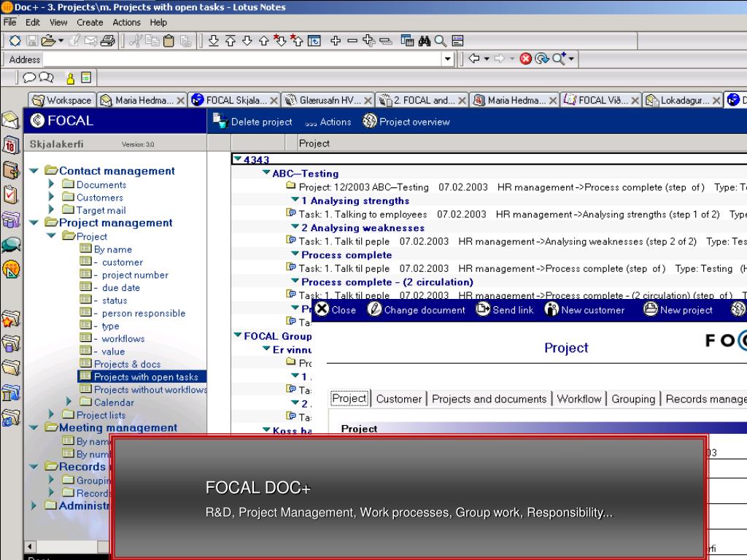Click the New customer icon
This screenshot has height=560, width=747.
[551, 309]
